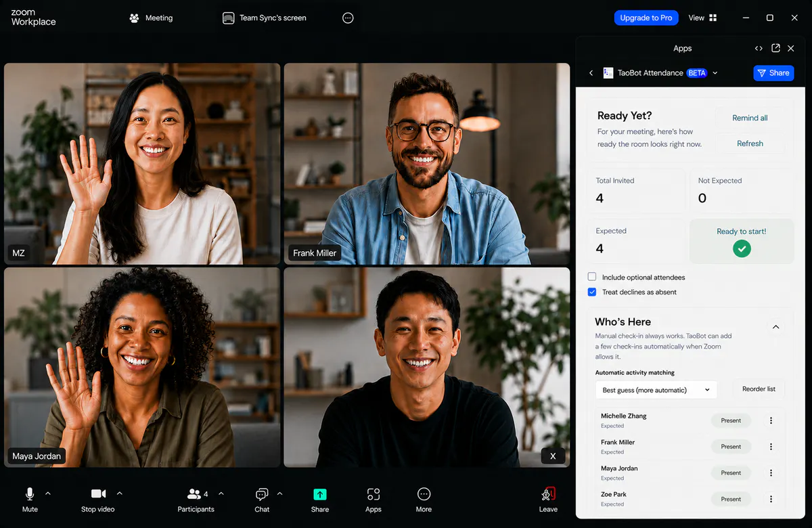Click the Expected count card

point(637,241)
